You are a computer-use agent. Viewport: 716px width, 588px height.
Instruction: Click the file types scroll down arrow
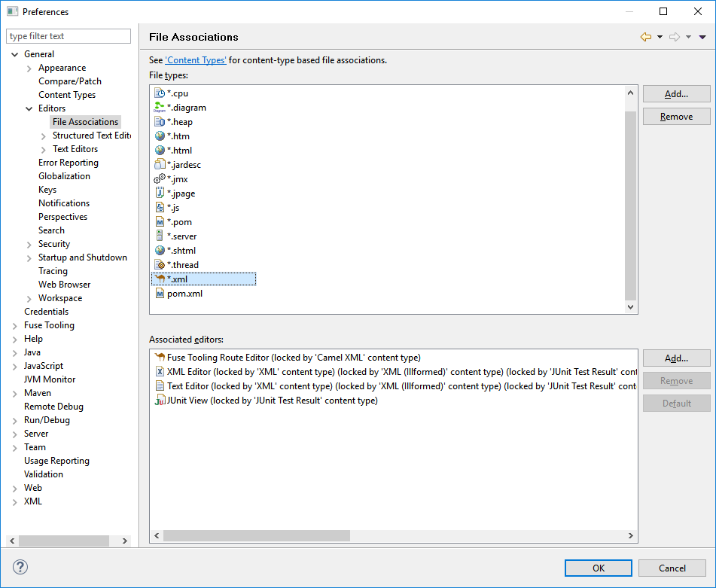[630, 307]
